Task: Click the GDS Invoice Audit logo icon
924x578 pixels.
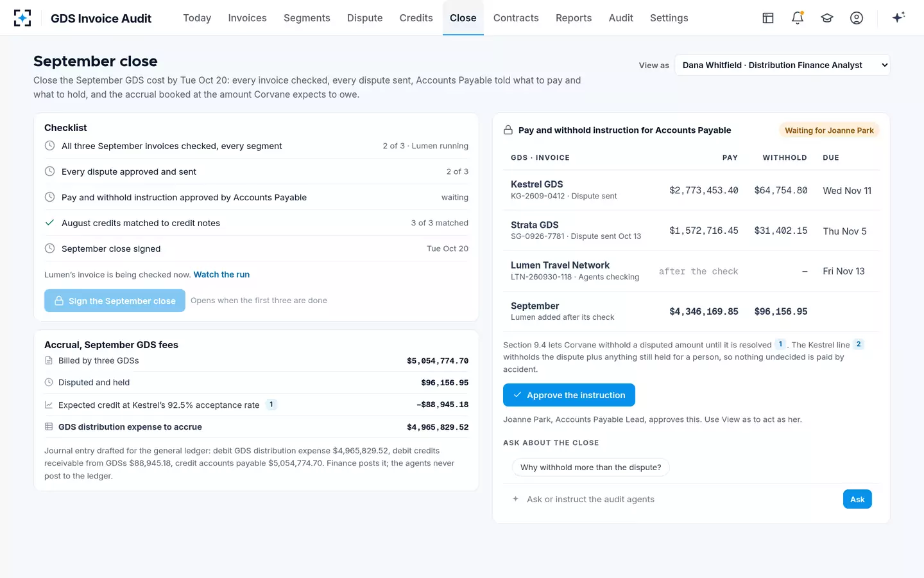Action: tap(22, 18)
